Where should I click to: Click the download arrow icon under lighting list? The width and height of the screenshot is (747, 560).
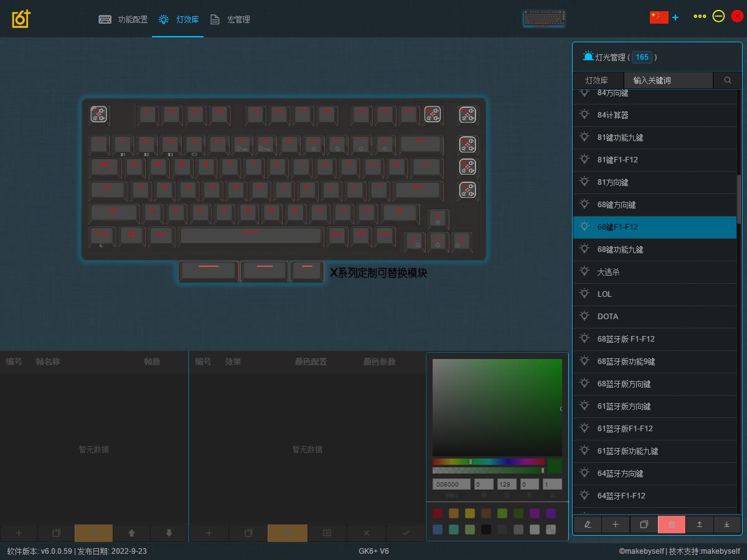[x=726, y=525]
